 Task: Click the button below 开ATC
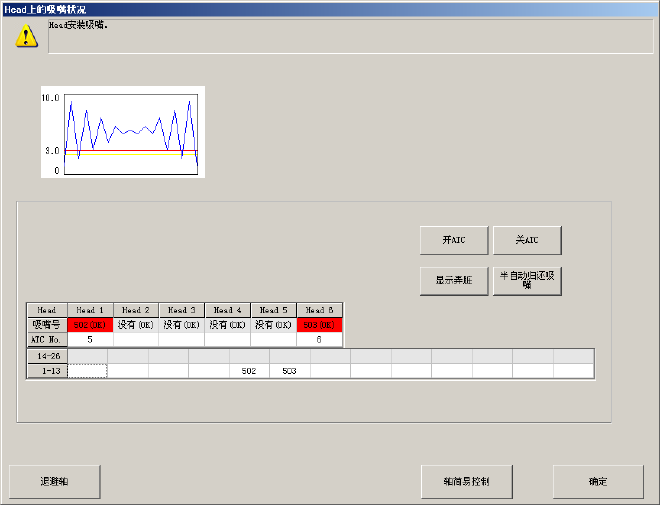[454, 281]
